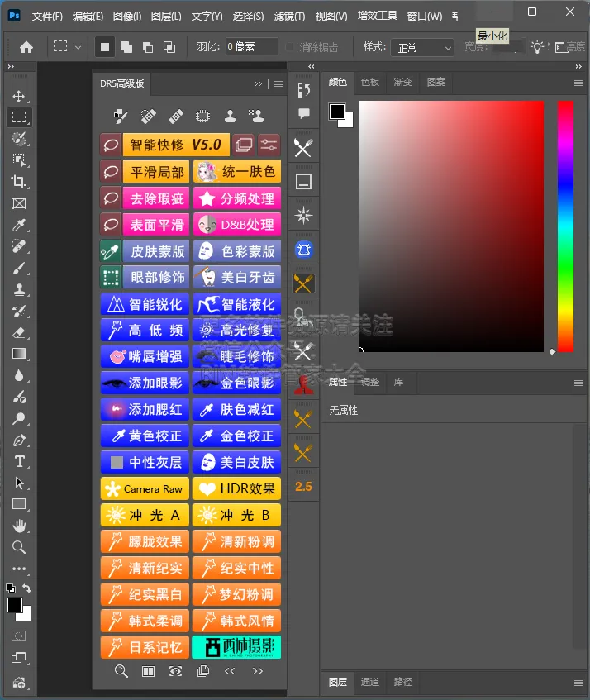Select the Frame tool

pyautogui.click(x=19, y=203)
